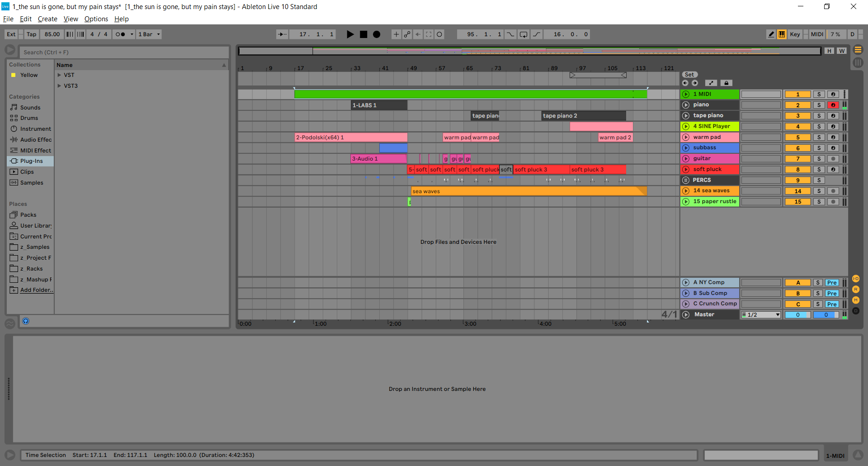Toggle the Mixer section (M button)

[856, 300]
